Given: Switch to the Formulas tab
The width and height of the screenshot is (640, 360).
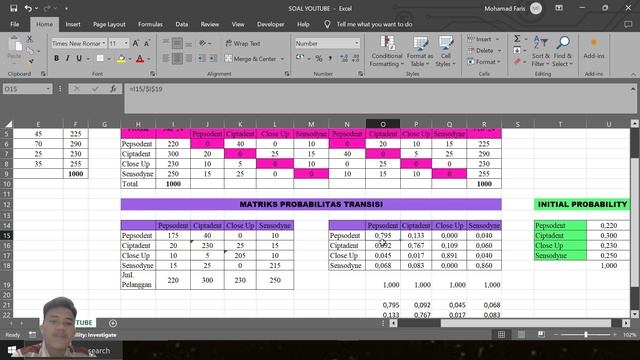Looking at the screenshot, I should [150, 24].
